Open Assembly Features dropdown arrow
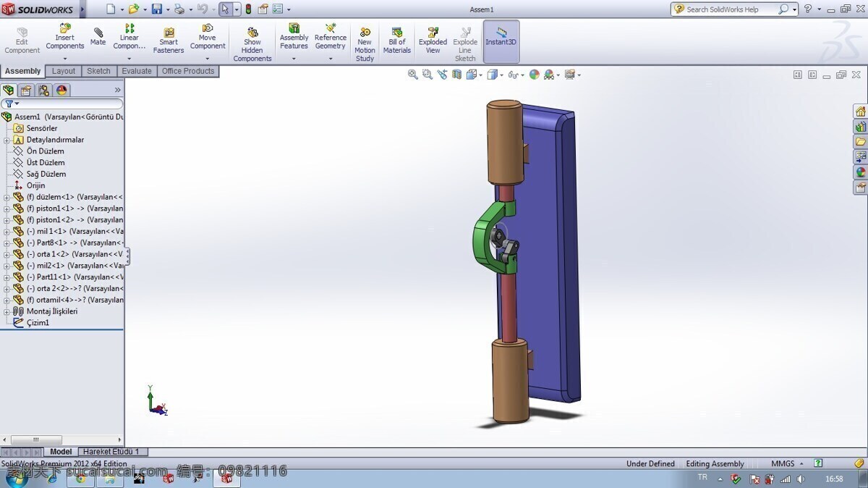 [x=294, y=59]
